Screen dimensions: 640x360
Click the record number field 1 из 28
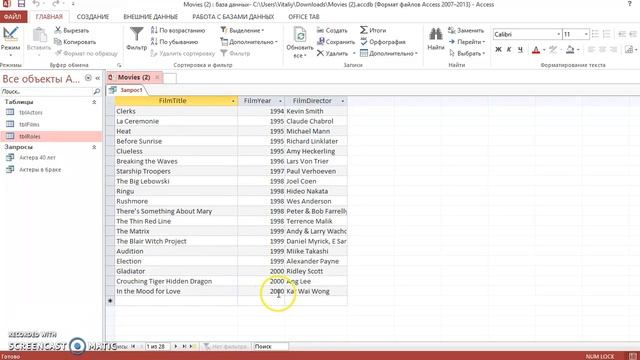pos(158,346)
